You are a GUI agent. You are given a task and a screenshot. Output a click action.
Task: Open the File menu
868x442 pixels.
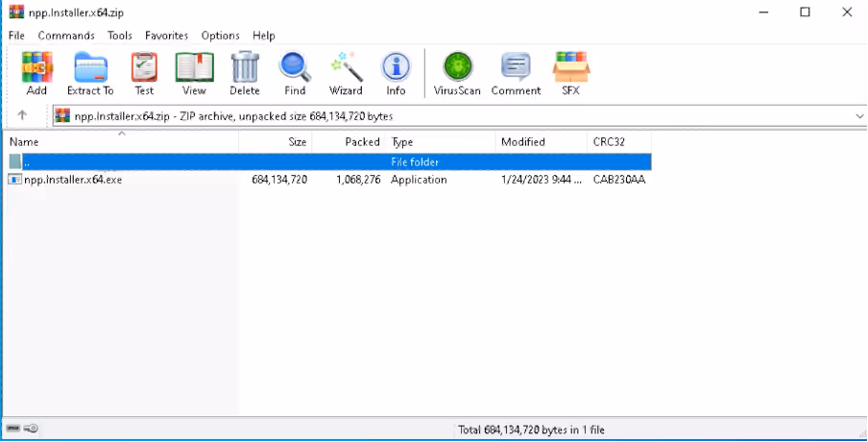(16, 36)
